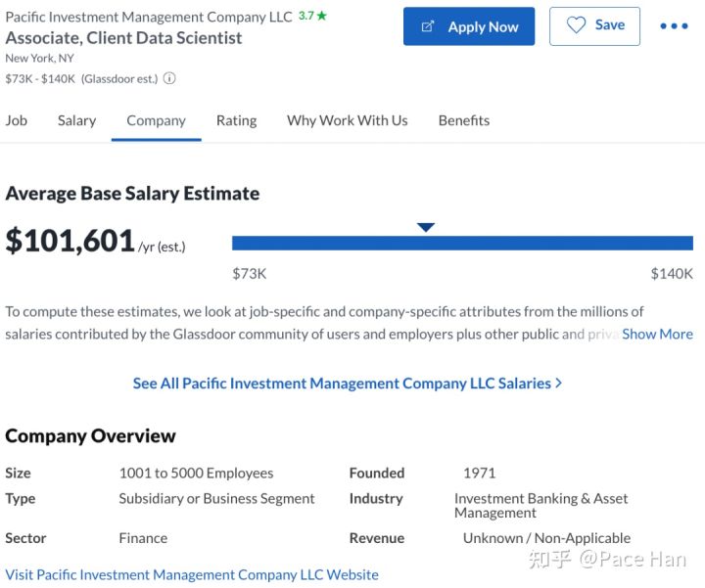
Task: Open See All Pacific Investment Salaries link
Action: (x=347, y=384)
